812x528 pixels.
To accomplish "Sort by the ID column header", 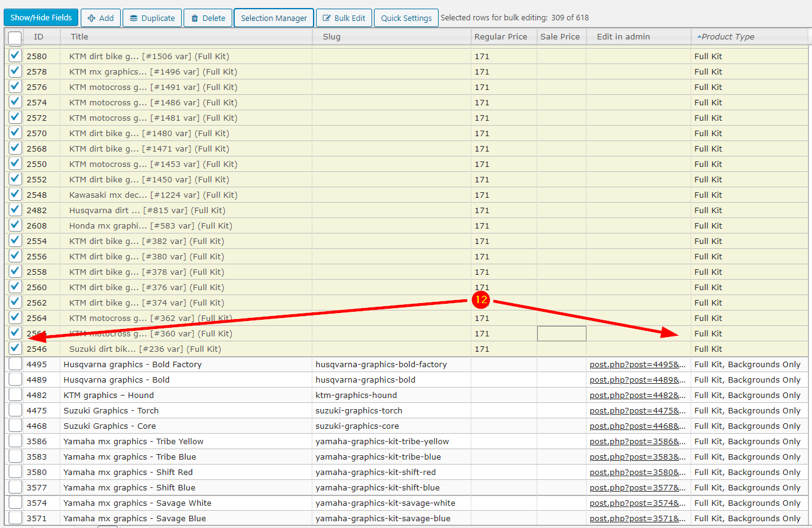I will click(x=38, y=37).
